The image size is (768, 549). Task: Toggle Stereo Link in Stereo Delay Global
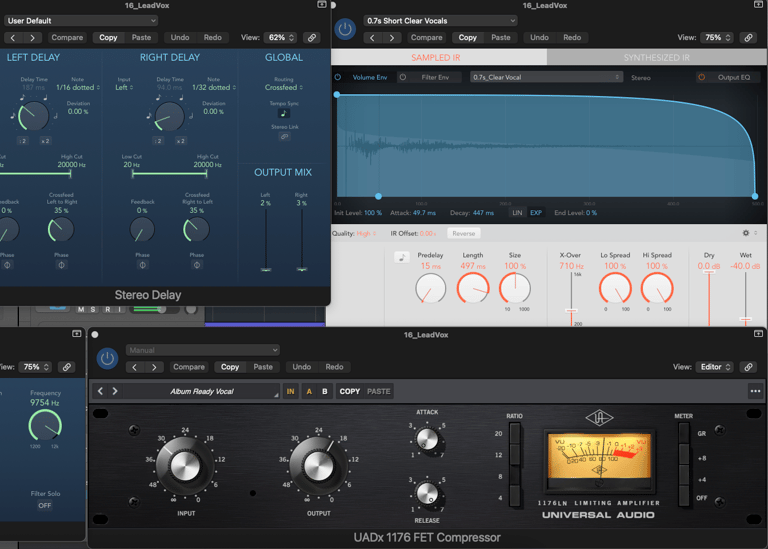[x=284, y=137]
